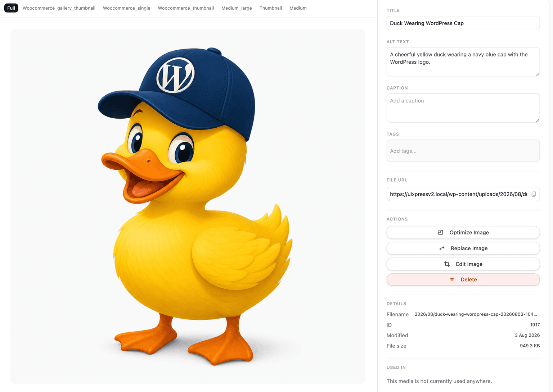
Task: Click Optimize Image button
Action: (463, 232)
